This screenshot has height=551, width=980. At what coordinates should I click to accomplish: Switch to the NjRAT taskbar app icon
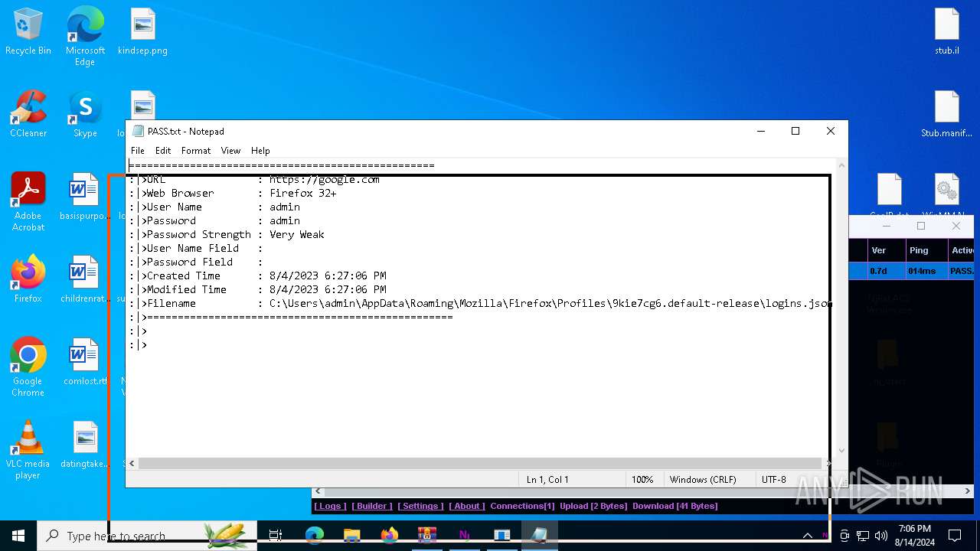pyautogui.click(x=464, y=536)
